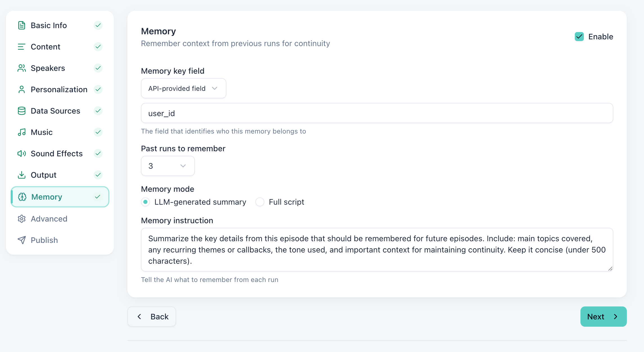Select LLM-generated summary mode

(x=145, y=202)
